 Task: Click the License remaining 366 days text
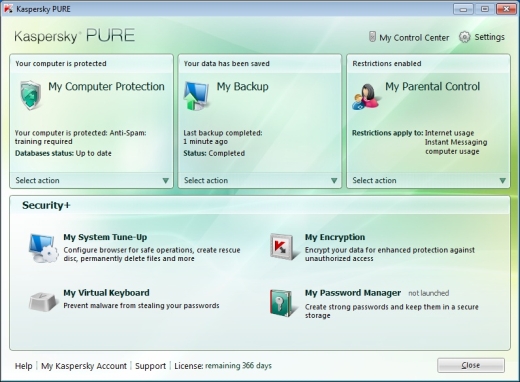[223, 366]
